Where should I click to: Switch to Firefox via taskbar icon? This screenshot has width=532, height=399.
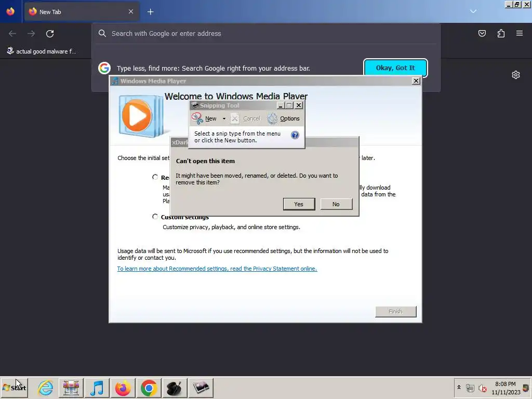[x=123, y=388]
